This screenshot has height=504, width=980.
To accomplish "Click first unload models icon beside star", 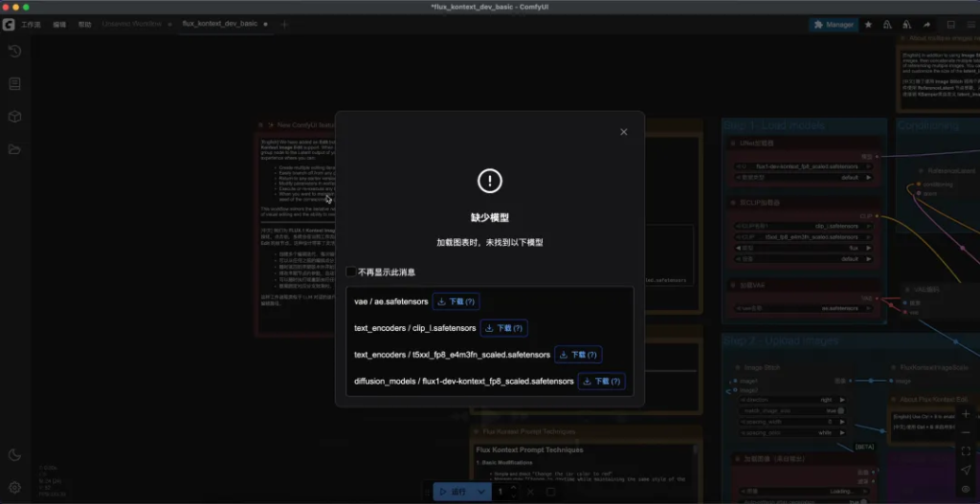I will [x=887, y=24].
